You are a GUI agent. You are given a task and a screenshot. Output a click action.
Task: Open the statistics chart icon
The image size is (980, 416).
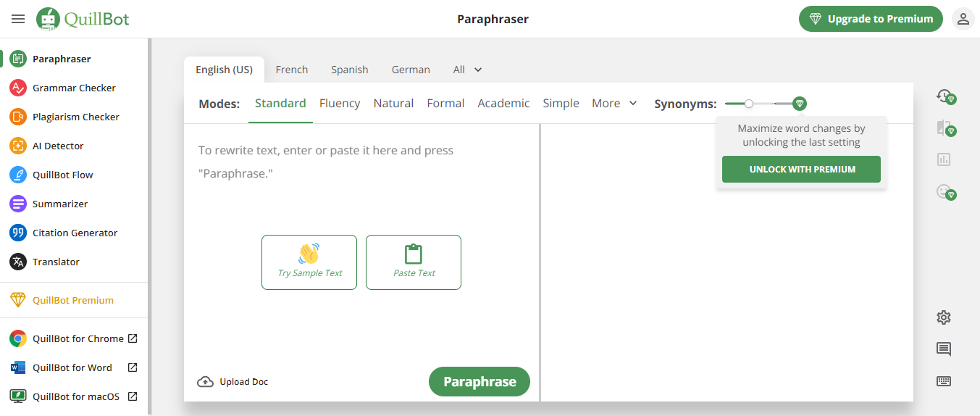point(943,159)
